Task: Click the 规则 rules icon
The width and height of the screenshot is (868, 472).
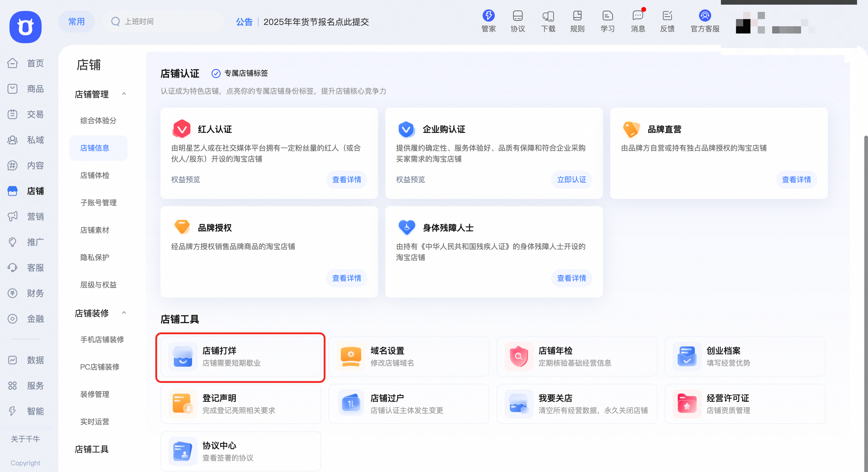Action: [577, 21]
